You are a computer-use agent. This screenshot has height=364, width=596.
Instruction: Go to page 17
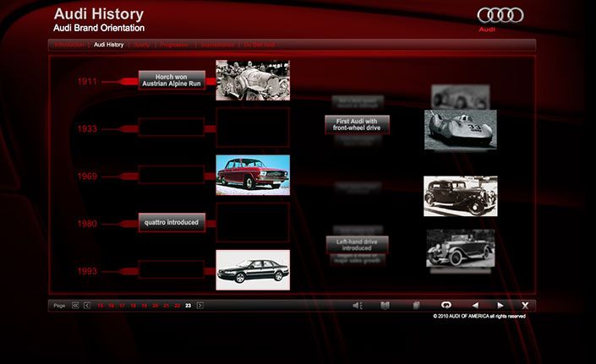[x=122, y=306]
